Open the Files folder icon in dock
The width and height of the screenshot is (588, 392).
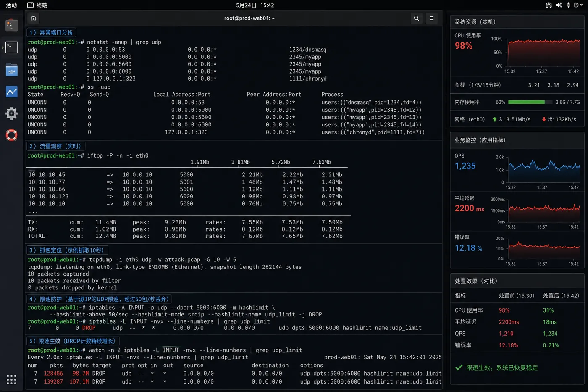[11, 70]
